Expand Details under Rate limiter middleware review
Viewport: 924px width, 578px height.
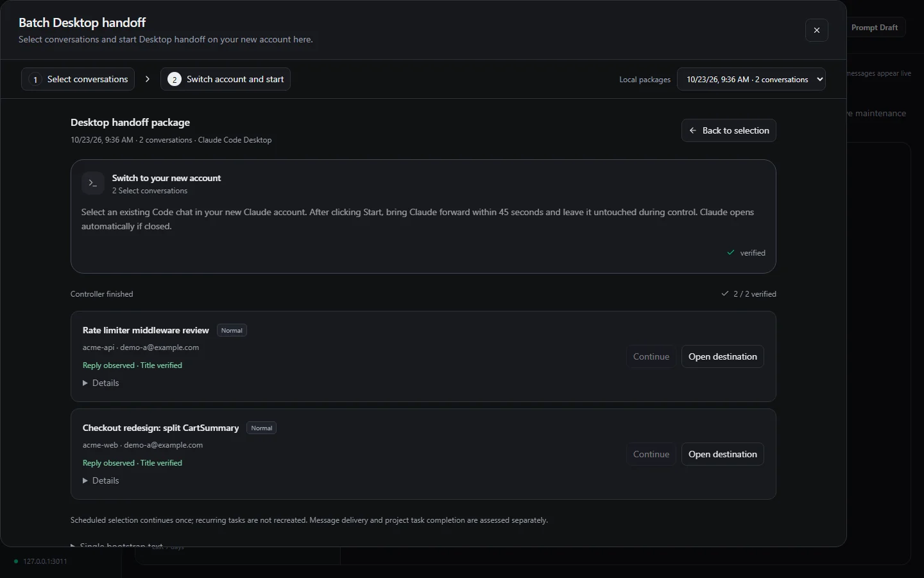pos(101,383)
